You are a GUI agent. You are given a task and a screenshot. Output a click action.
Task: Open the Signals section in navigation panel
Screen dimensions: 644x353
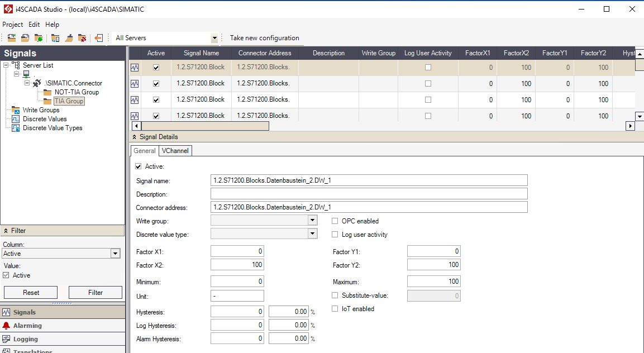(x=63, y=312)
